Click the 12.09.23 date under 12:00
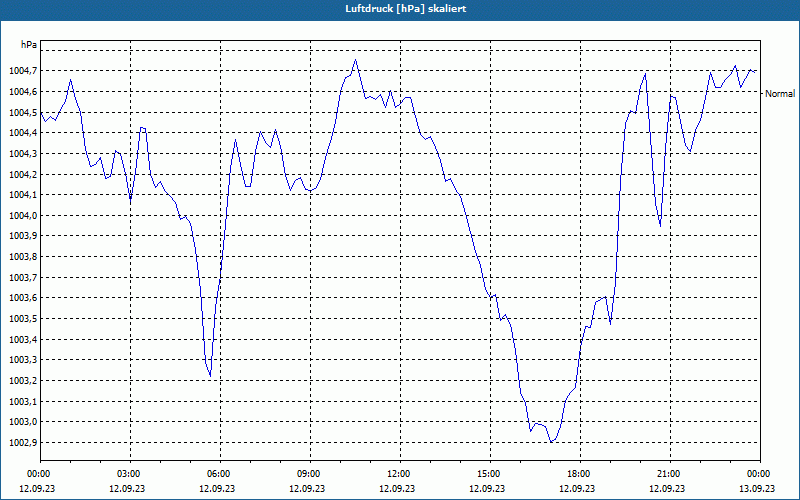This screenshot has width=800, height=500. [x=397, y=488]
